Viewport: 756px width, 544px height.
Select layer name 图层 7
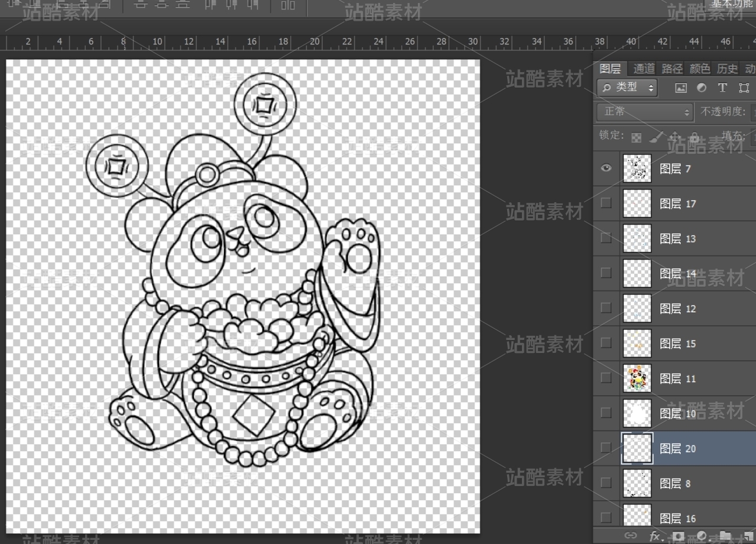pos(675,169)
